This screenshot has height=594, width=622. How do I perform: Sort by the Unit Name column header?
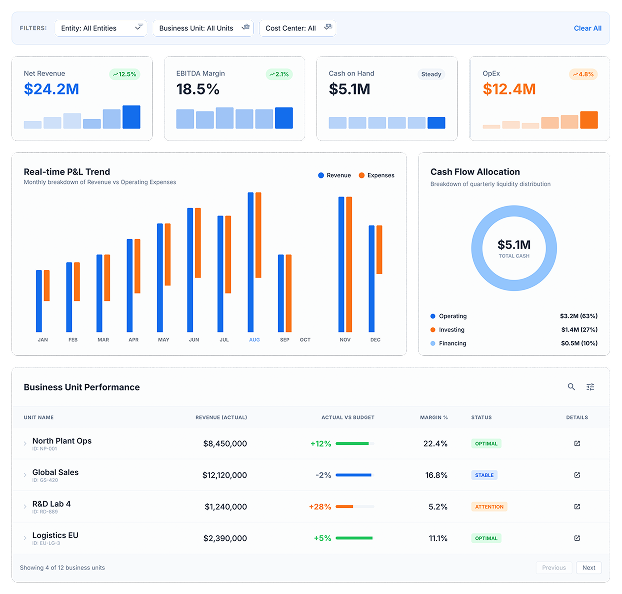pyautogui.click(x=38, y=417)
